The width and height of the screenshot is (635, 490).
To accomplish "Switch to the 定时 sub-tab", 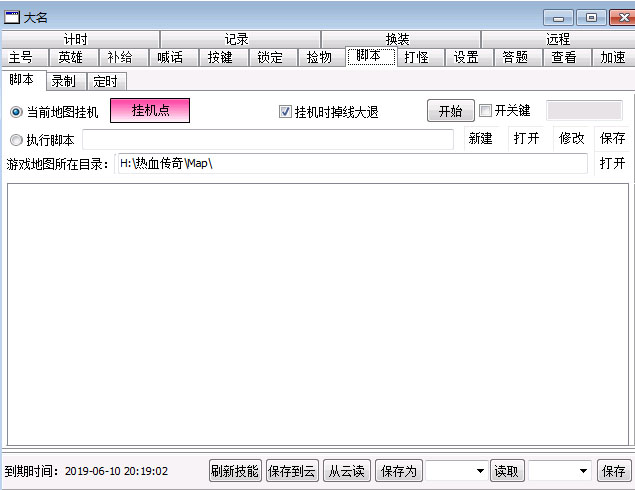I will [x=107, y=81].
